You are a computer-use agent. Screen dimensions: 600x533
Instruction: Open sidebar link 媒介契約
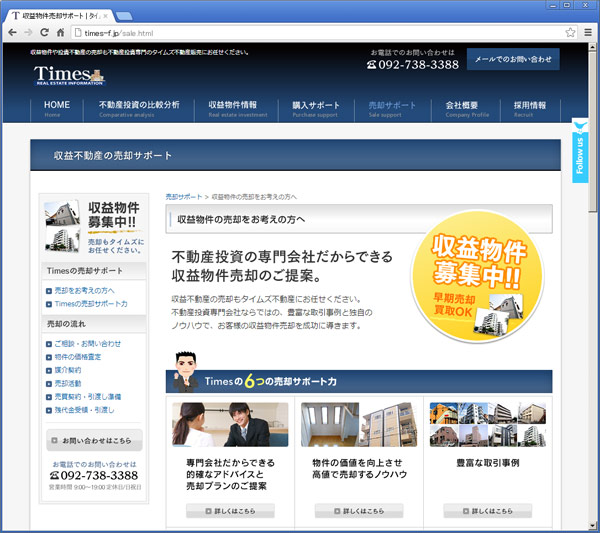coord(68,370)
